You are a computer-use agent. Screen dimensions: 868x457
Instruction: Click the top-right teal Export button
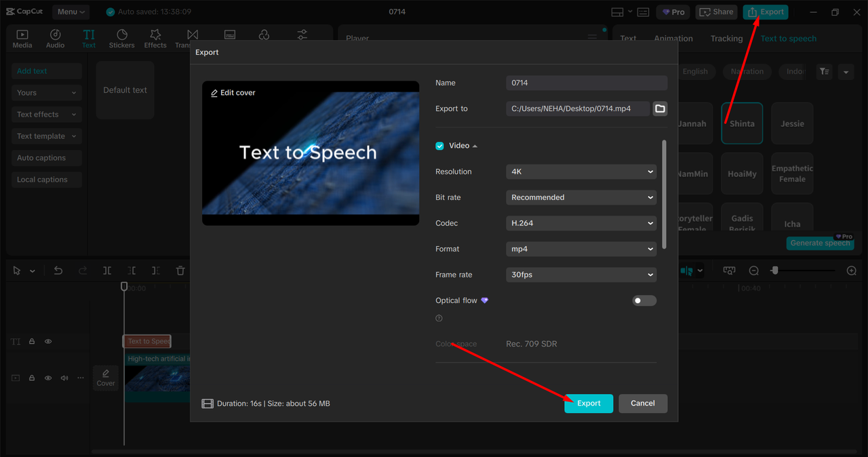[x=766, y=12]
